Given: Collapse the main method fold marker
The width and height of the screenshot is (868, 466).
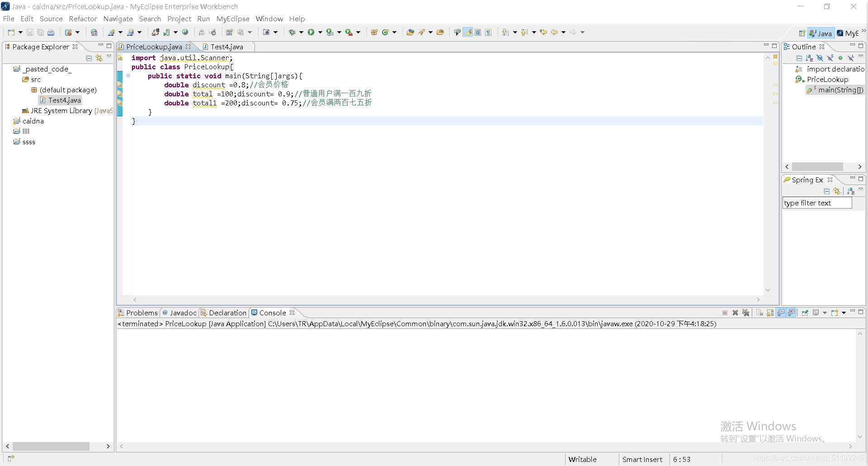Looking at the screenshot, I should 128,76.
